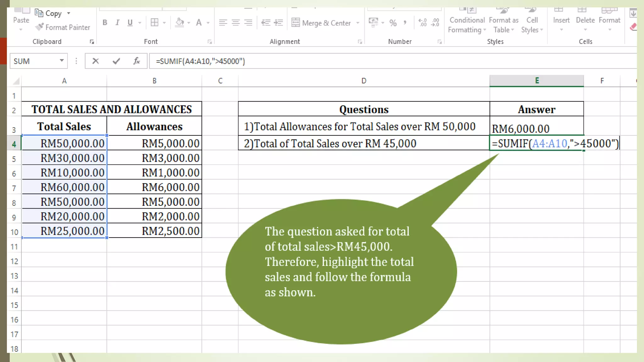Click the Answer cell RM6,000.00 in column E
Screen dimensions: 644x362
[537, 126]
